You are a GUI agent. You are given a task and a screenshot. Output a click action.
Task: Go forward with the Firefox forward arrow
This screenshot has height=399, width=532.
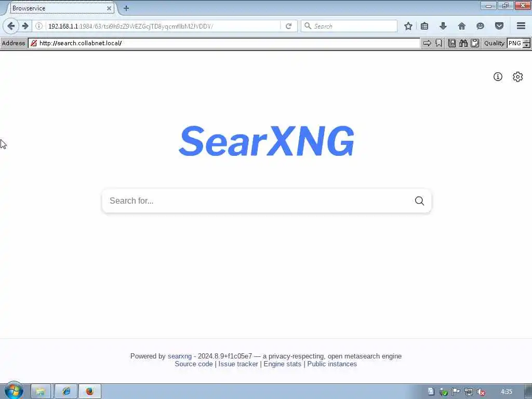point(25,26)
